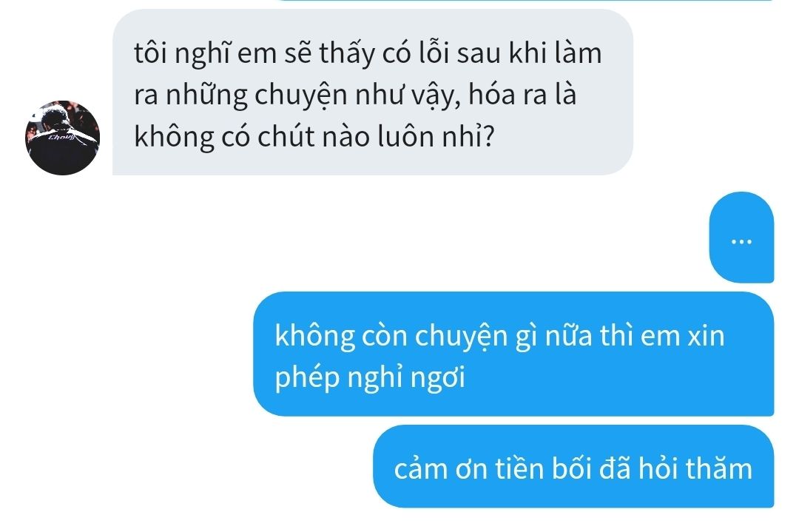The width and height of the screenshot is (799, 532).
Task: Click the text "phép nghỉ ngơi" in blue bubble
Action: coord(370,378)
